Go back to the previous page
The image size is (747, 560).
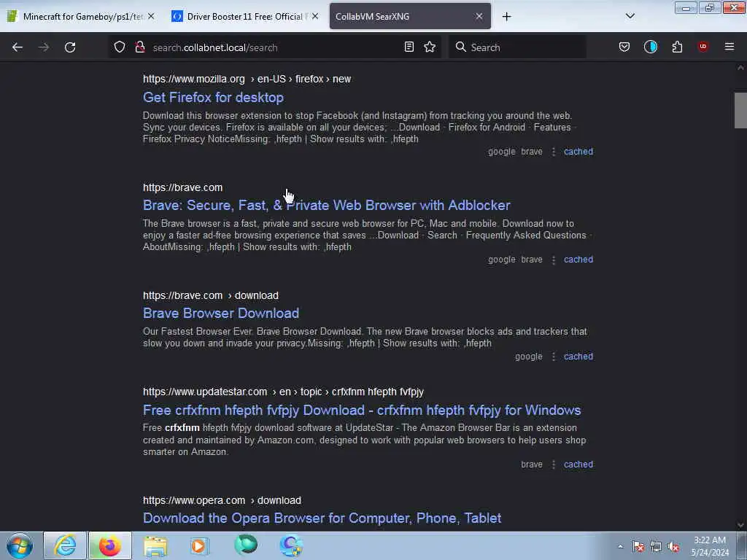[18, 47]
